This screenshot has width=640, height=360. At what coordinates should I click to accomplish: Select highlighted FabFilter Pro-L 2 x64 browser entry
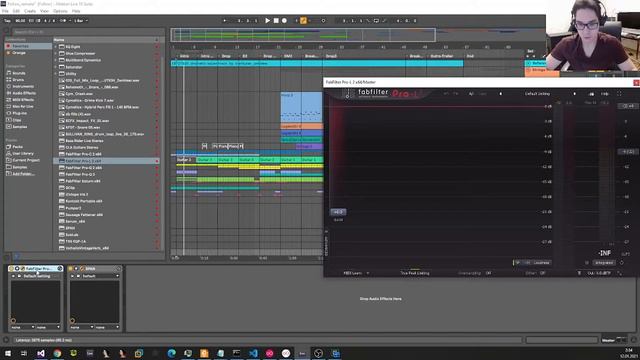click(106, 161)
